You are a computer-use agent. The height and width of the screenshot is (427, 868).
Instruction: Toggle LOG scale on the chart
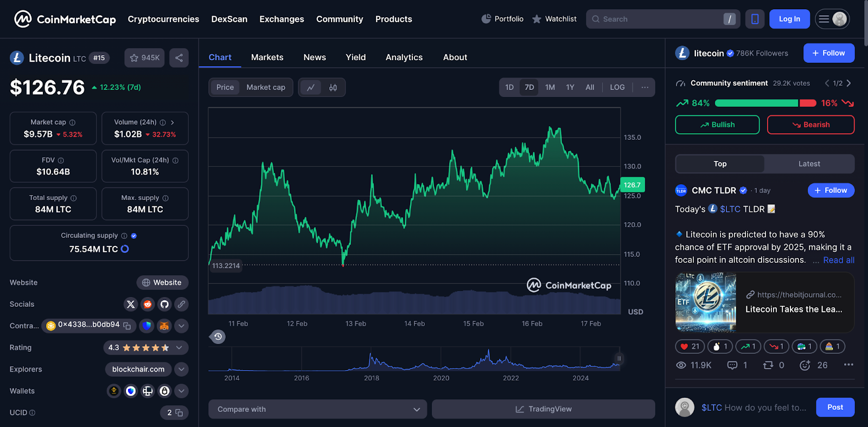617,87
